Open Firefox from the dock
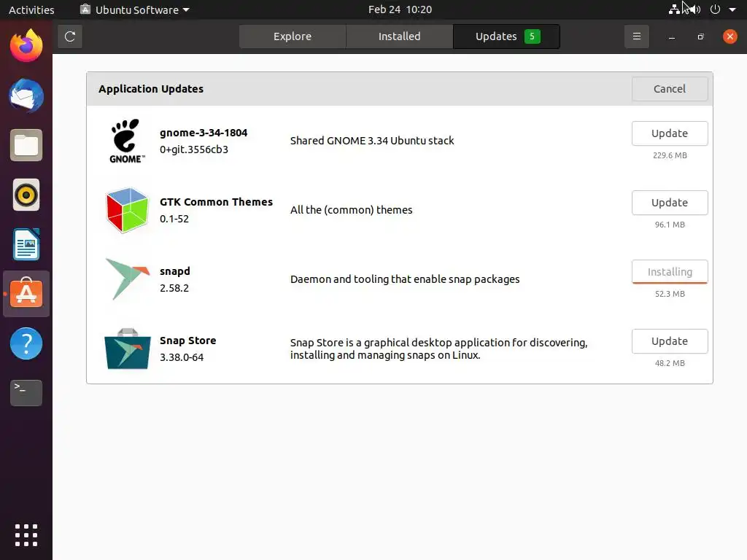747x560 pixels. [x=26, y=46]
